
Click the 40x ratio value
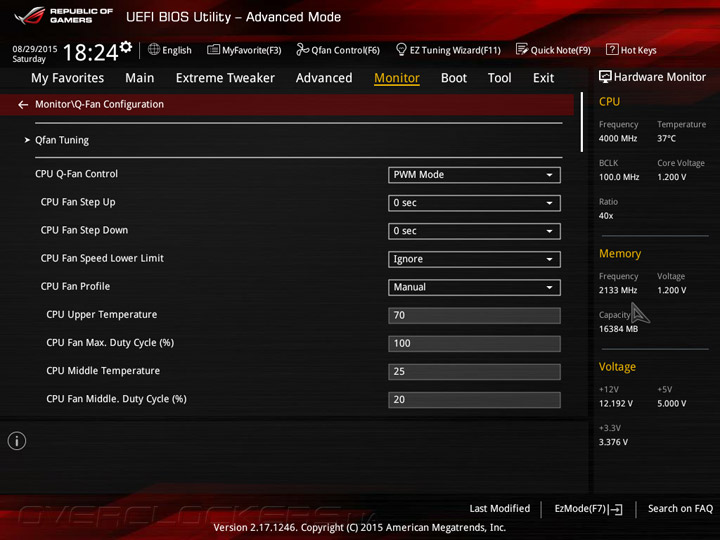click(606, 216)
